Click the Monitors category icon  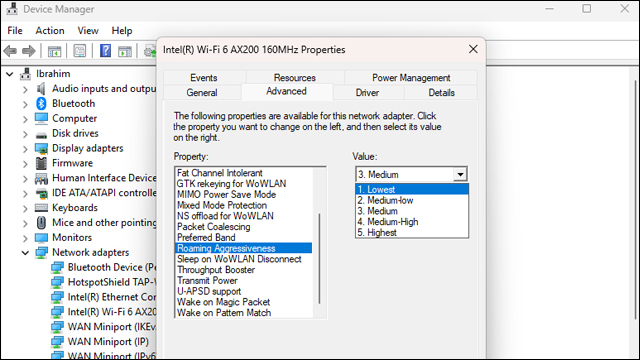coord(41,238)
